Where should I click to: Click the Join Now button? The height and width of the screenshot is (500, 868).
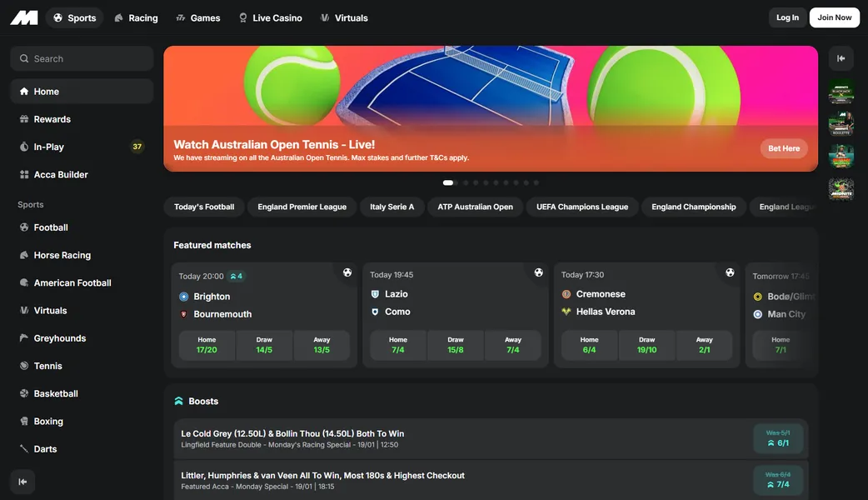(834, 17)
